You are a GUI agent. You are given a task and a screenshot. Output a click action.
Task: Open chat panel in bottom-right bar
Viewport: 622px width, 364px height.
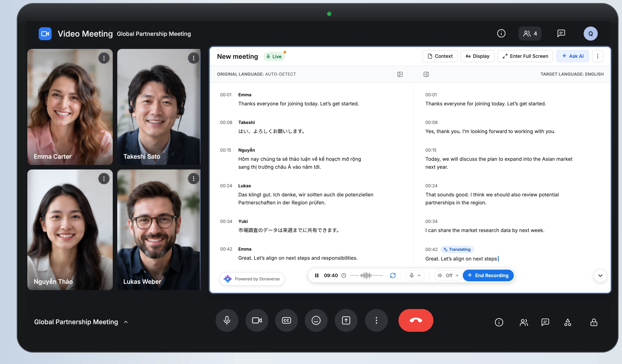(x=545, y=322)
